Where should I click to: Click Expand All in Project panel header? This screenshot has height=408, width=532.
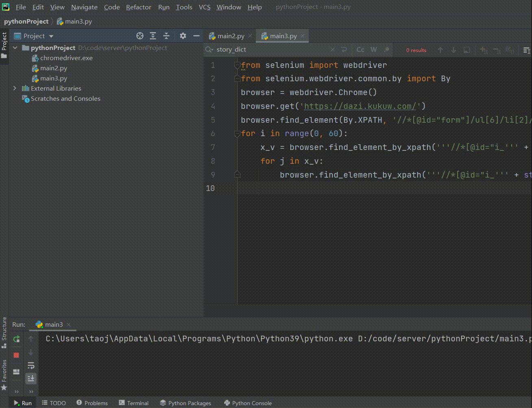coord(153,36)
